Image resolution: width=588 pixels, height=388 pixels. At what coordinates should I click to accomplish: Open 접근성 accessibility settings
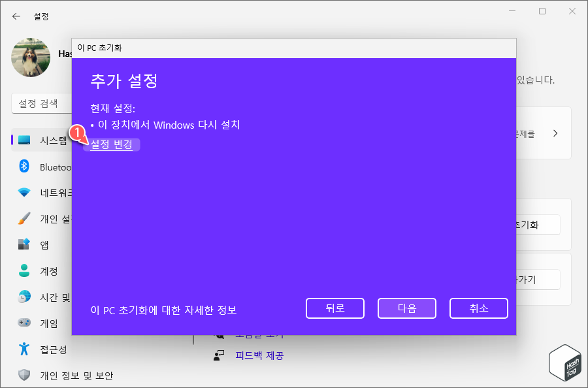(31, 349)
